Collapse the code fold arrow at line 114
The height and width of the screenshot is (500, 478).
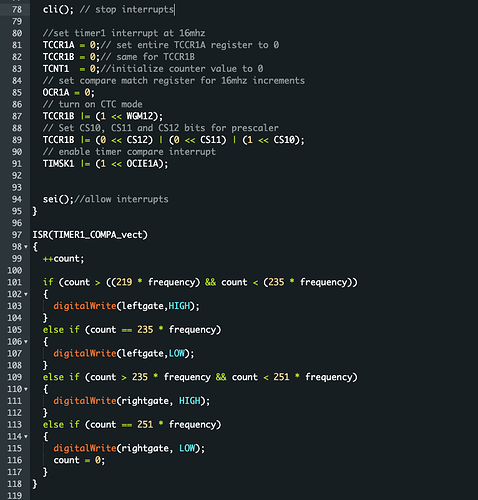[x=26, y=436]
